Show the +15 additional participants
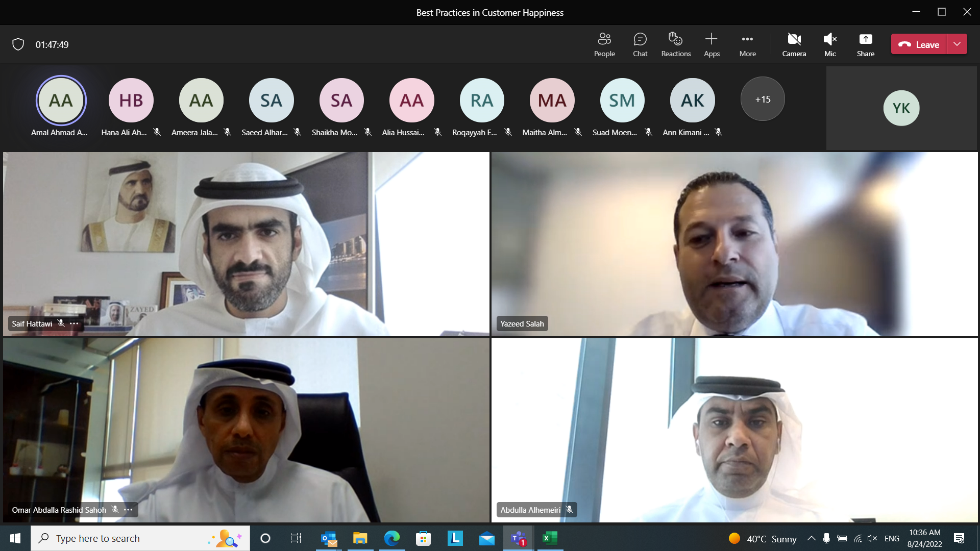This screenshot has width=980, height=551. tap(763, 99)
